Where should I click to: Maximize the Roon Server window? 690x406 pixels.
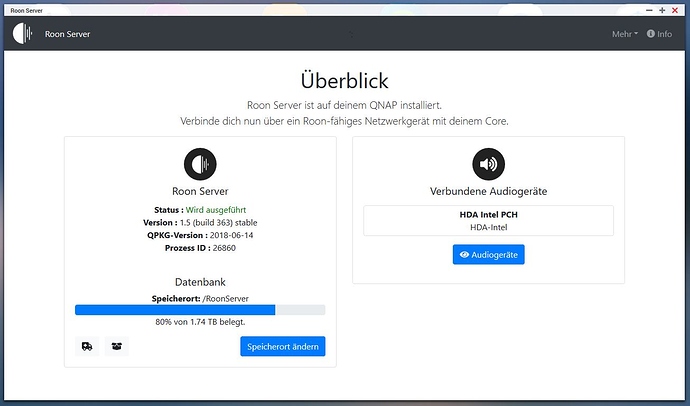[662, 10]
